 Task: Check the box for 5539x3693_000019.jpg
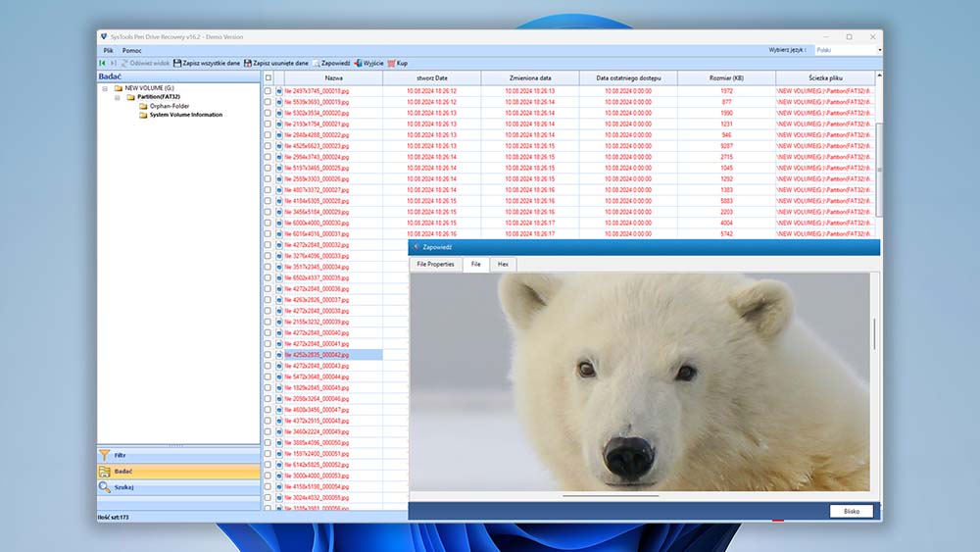coord(269,102)
